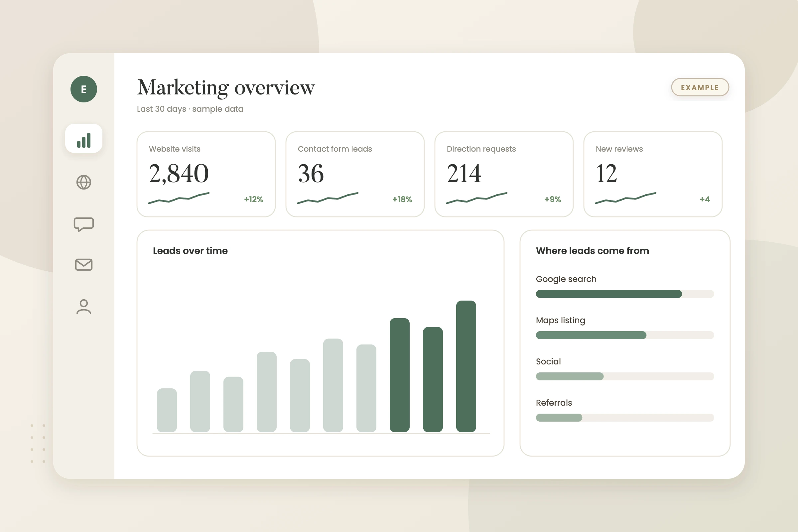Click the New reviews sparkline
Image resolution: width=798 pixels, height=532 pixels.
626,198
